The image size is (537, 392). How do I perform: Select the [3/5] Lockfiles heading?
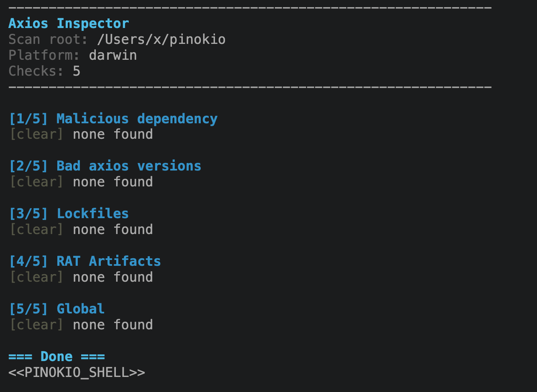point(69,214)
